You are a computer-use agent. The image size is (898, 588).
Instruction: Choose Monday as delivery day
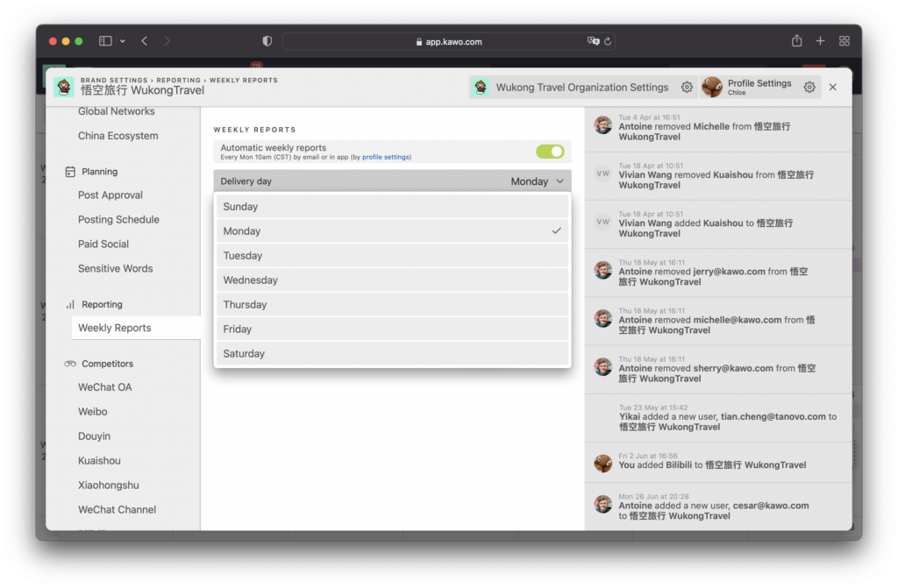pos(392,231)
